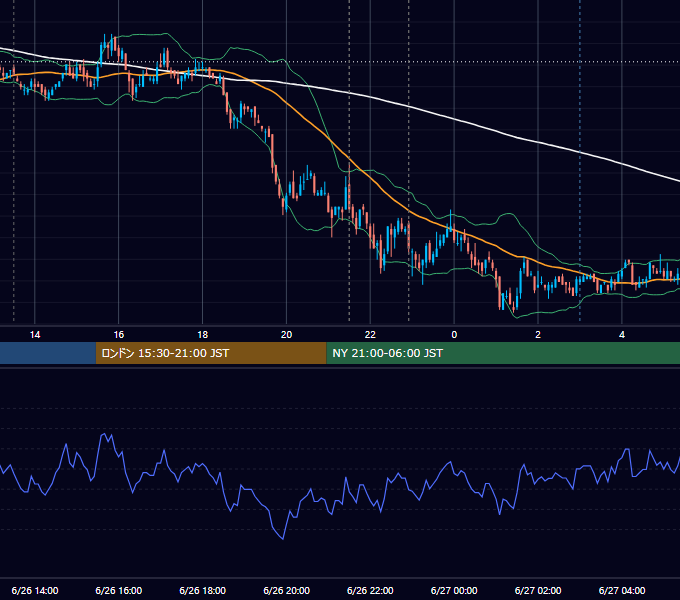The height and width of the screenshot is (600, 680).
Task: Click the "6/27 00:00" date label
Action: pos(454,590)
